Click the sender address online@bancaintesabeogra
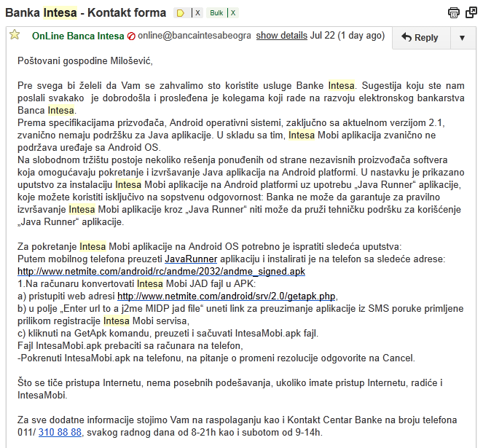 [x=195, y=36]
